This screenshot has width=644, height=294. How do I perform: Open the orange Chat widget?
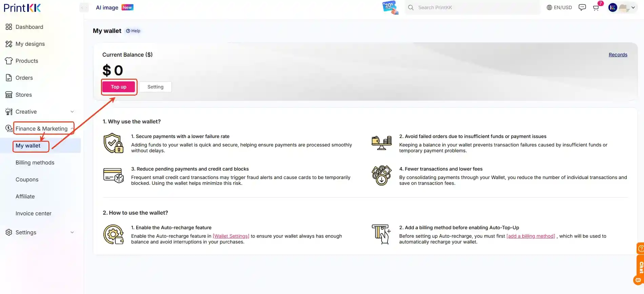[x=640, y=267]
